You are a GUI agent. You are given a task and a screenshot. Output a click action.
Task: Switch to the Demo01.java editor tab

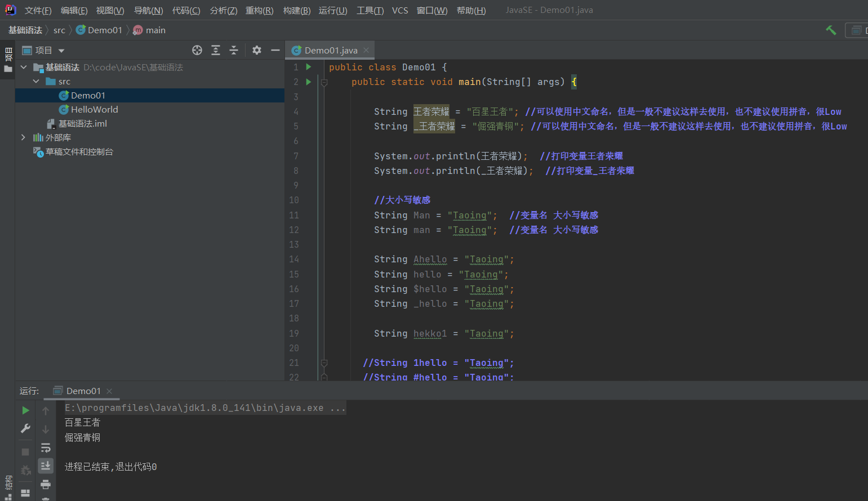click(331, 50)
